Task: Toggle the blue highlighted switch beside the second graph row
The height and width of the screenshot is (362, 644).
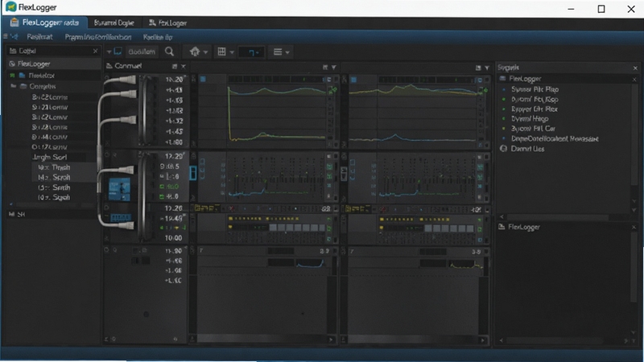Action: click(192, 173)
